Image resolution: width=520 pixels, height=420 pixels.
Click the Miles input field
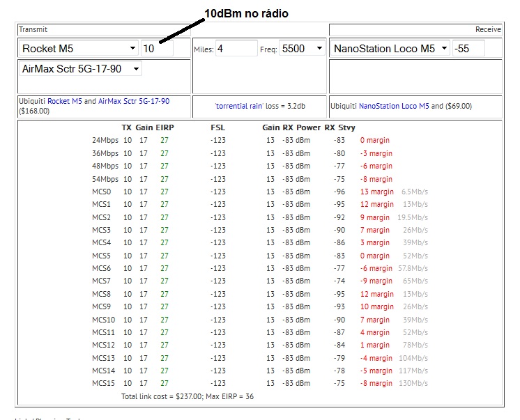pos(236,48)
